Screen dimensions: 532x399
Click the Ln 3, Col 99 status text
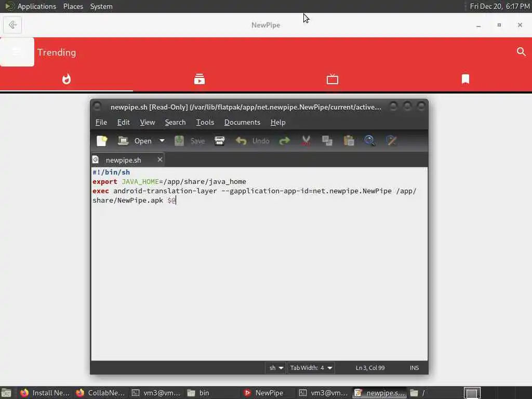[x=370, y=368]
